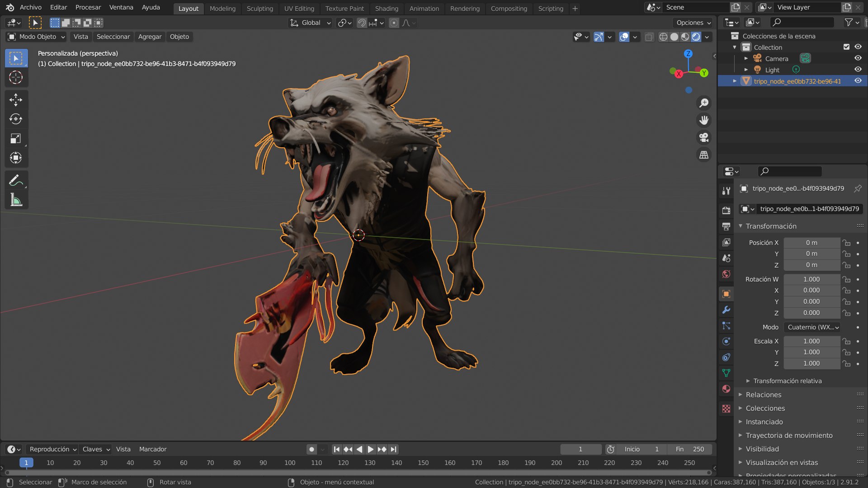Open the Reproducción timeline menu
The image size is (868, 488).
(x=52, y=449)
